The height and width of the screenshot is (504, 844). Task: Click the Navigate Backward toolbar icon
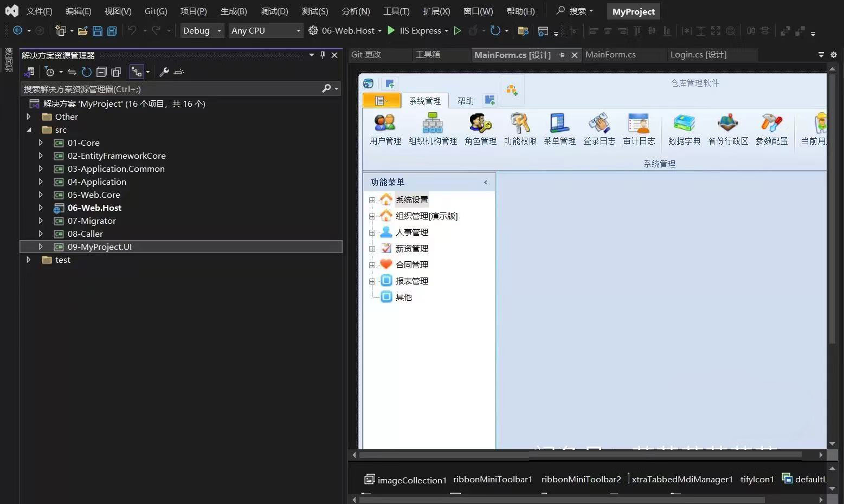click(17, 30)
